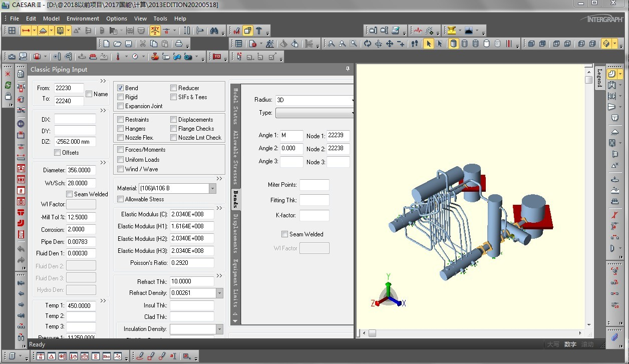This screenshot has width=629, height=364.
Task: Click the DZ field -2562.000 mm
Action: coord(75,142)
